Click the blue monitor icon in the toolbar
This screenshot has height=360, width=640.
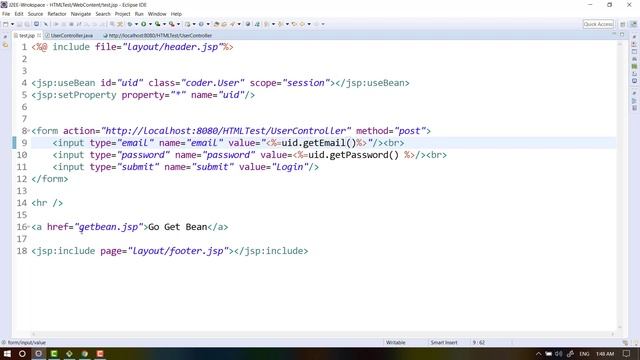(36, 24)
